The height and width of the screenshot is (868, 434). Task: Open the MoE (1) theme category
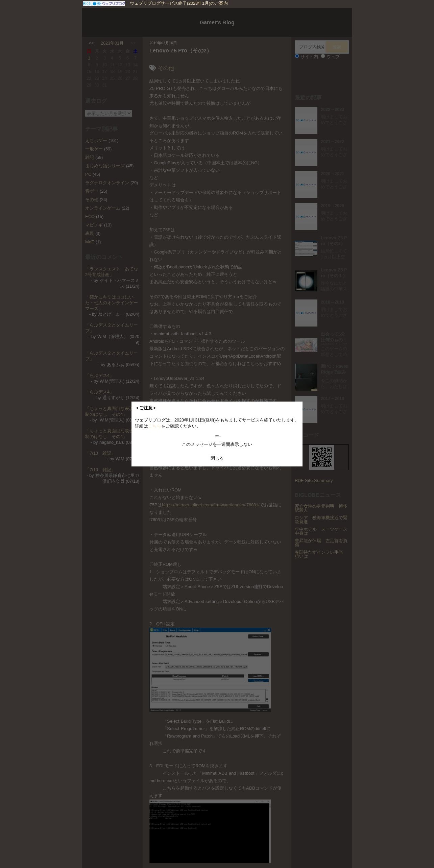tap(90, 242)
